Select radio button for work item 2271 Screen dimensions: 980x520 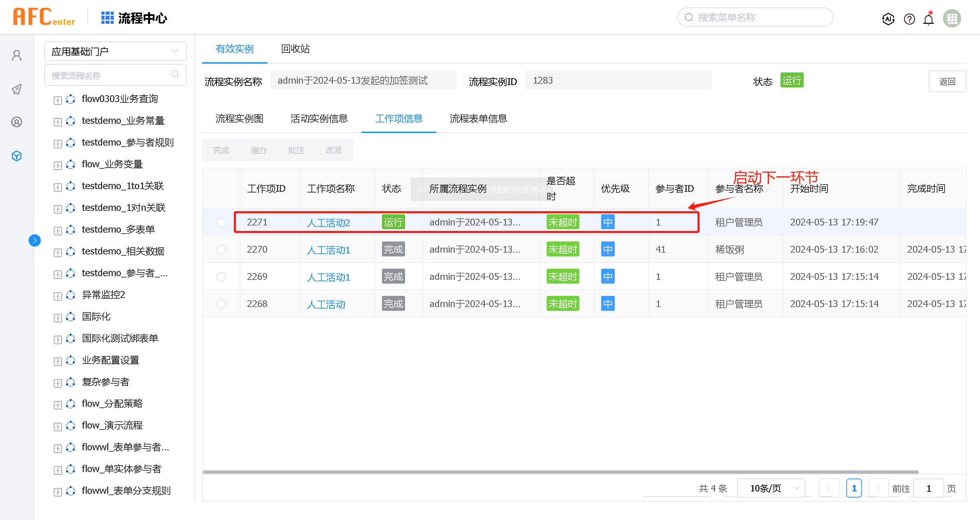(221, 222)
